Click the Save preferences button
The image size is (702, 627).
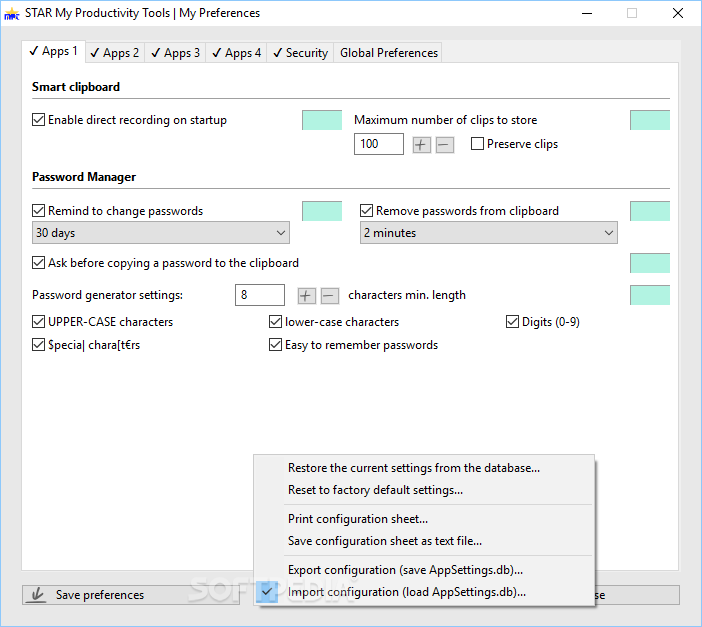click(131, 595)
